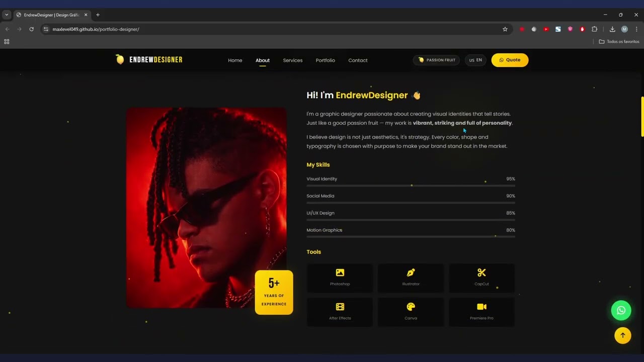The height and width of the screenshot is (362, 644).
Task: Expand the Chrome tab search dropdown
Action: point(7,15)
